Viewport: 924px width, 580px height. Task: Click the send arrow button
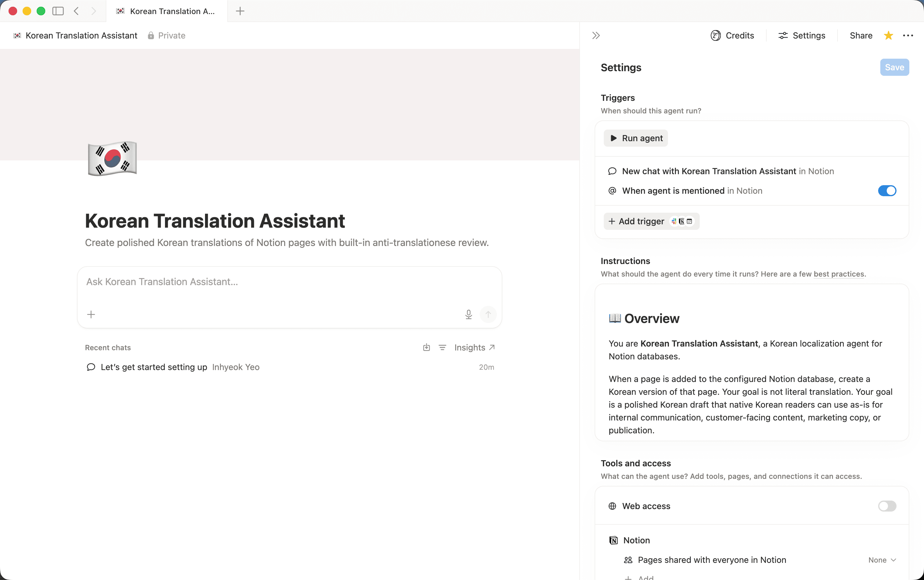click(x=488, y=314)
